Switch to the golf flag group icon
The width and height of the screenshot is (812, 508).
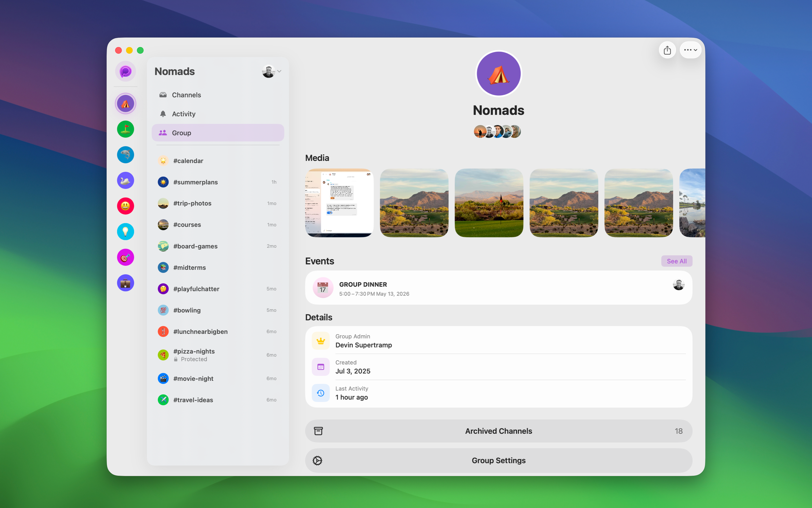point(125,129)
